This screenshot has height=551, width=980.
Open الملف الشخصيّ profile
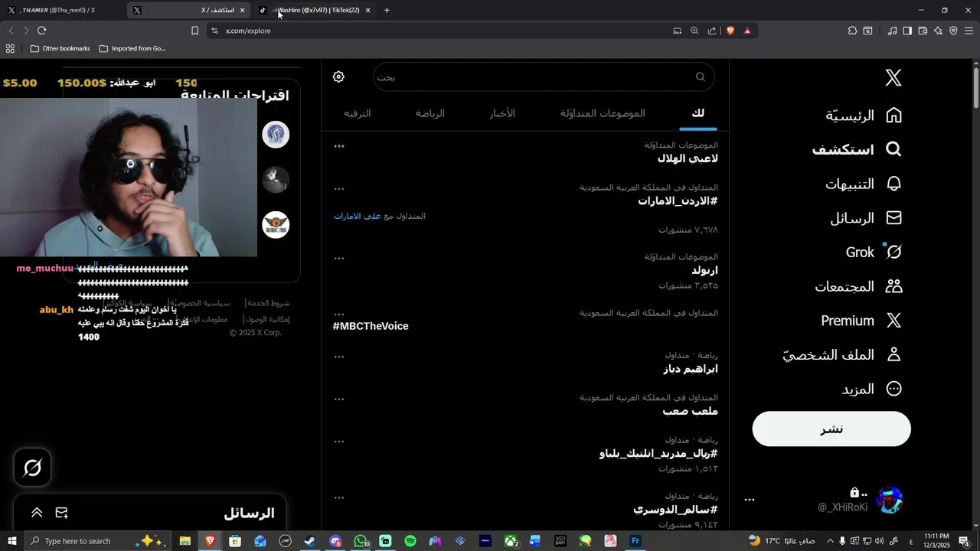click(842, 354)
